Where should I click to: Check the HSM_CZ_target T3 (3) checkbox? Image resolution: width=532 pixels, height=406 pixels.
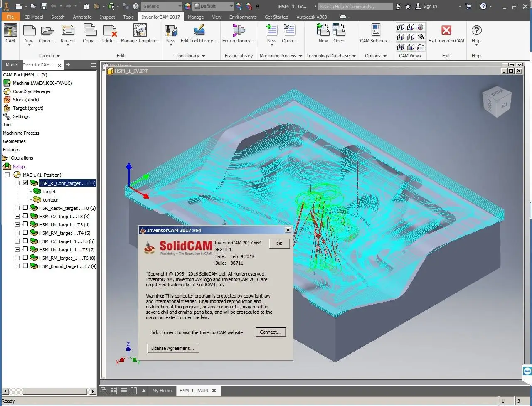coord(25,216)
